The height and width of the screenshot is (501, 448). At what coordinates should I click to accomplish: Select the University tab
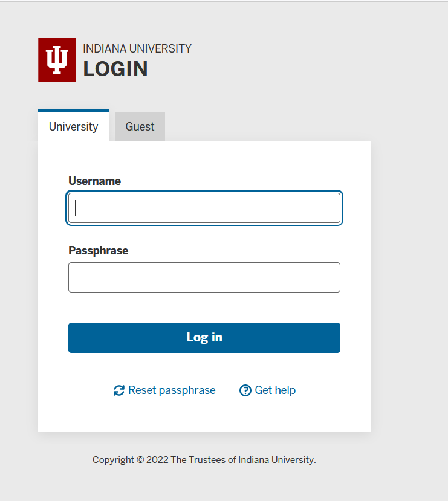[x=73, y=127]
